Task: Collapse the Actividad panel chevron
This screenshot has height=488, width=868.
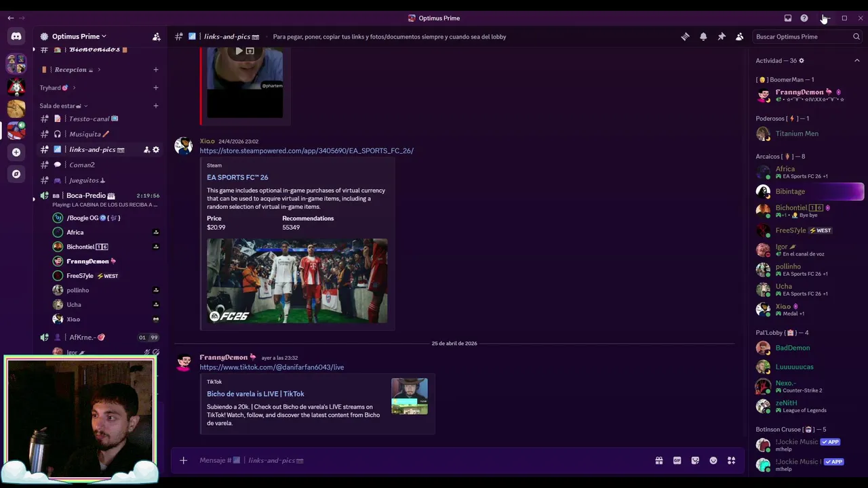Action: click(856, 60)
